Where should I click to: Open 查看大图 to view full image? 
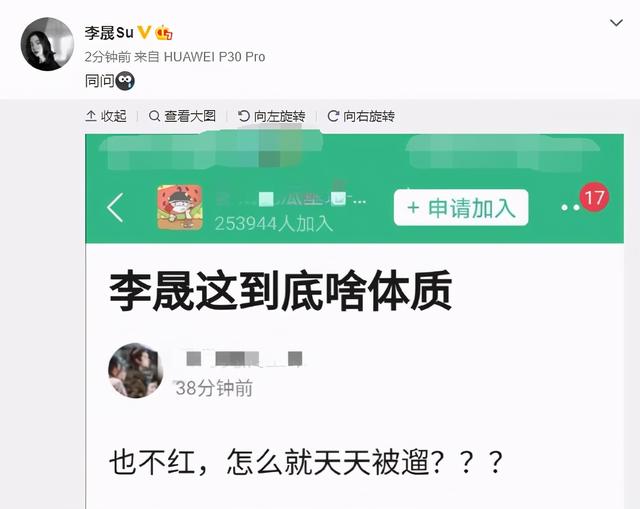click(x=182, y=116)
